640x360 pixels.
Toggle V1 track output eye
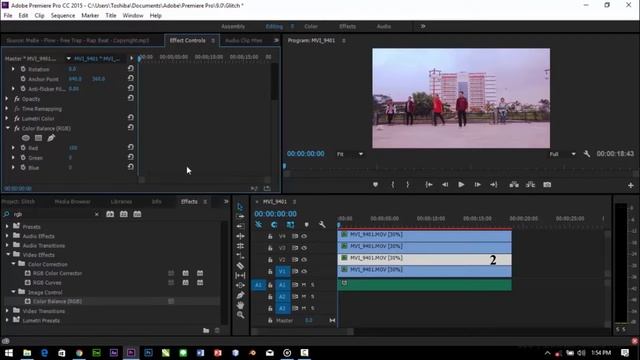coord(304,271)
